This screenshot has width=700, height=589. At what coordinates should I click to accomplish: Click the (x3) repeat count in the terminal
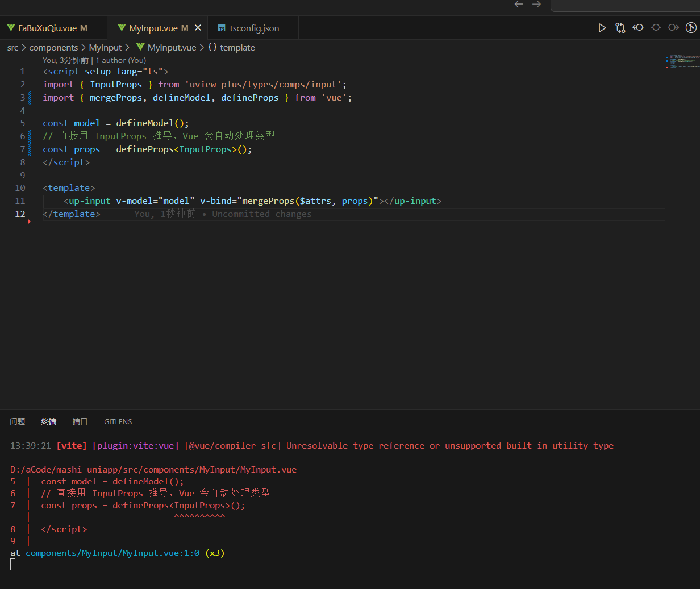tap(215, 553)
